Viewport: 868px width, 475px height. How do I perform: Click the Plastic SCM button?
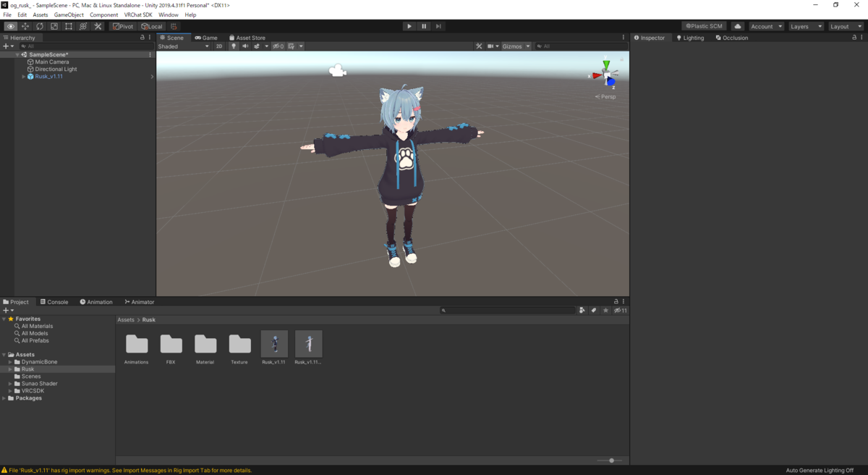click(704, 26)
